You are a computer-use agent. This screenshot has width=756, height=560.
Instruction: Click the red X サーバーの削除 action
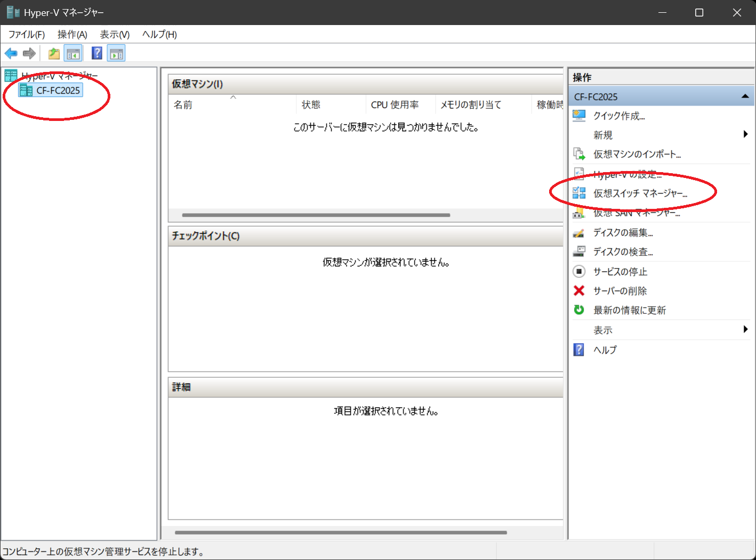click(x=579, y=291)
